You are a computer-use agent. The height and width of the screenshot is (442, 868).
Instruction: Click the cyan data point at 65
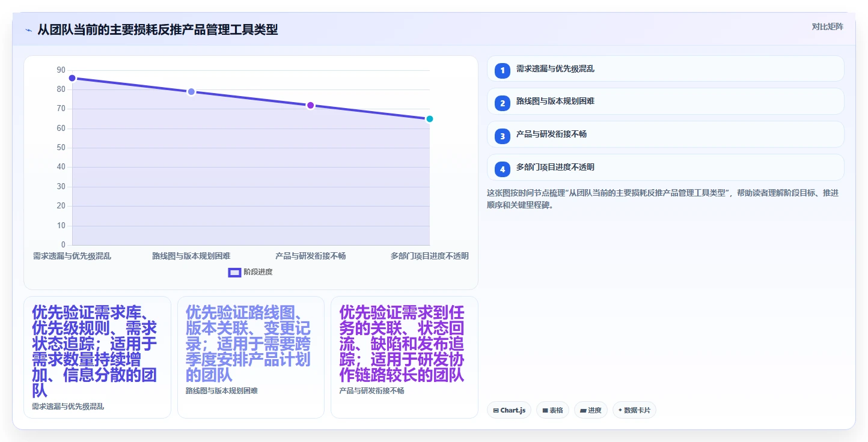pos(430,119)
